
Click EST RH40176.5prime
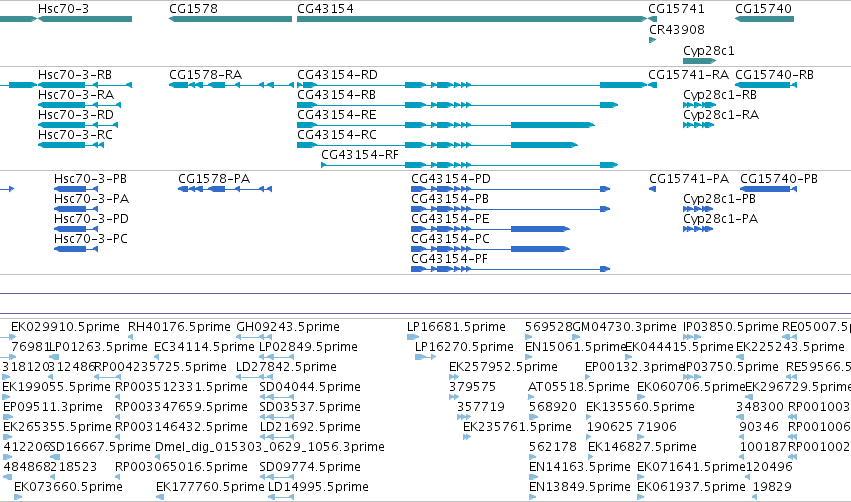point(179,327)
